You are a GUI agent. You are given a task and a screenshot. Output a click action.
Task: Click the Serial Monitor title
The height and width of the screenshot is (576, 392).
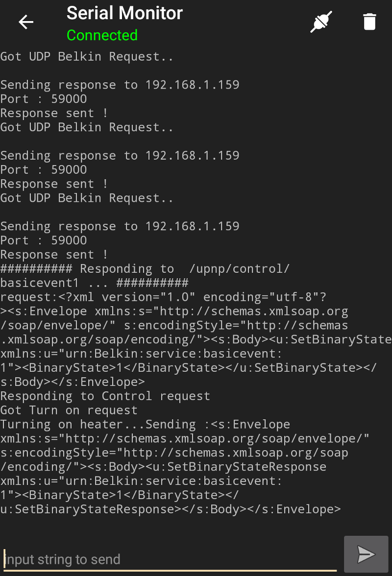tap(124, 13)
